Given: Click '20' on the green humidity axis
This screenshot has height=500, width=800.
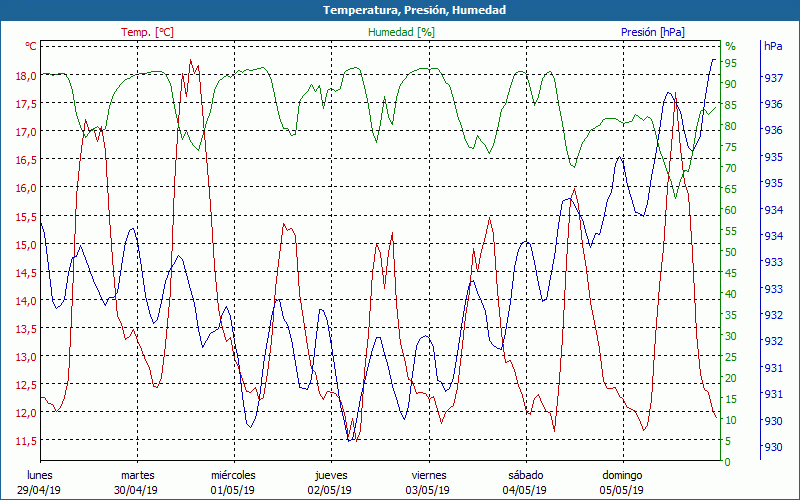Looking at the screenshot, I should pyautogui.click(x=731, y=378).
